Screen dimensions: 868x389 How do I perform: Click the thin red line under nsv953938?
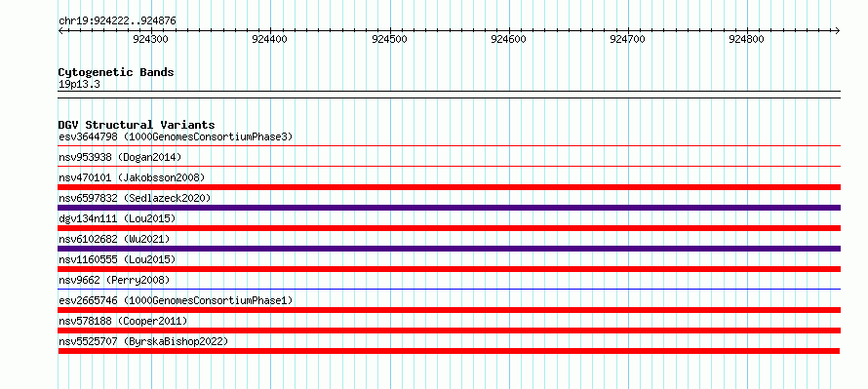[449, 166]
